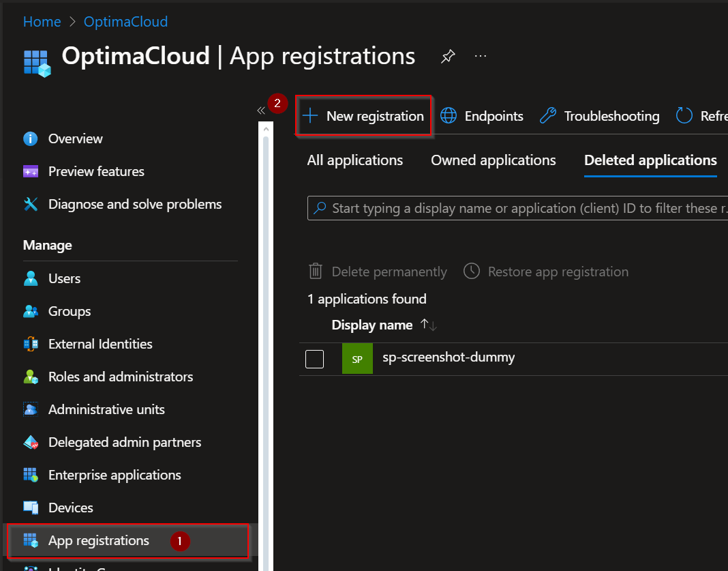This screenshot has height=571, width=728.
Task: Click the Restore app registration clock icon
Action: [x=472, y=271]
